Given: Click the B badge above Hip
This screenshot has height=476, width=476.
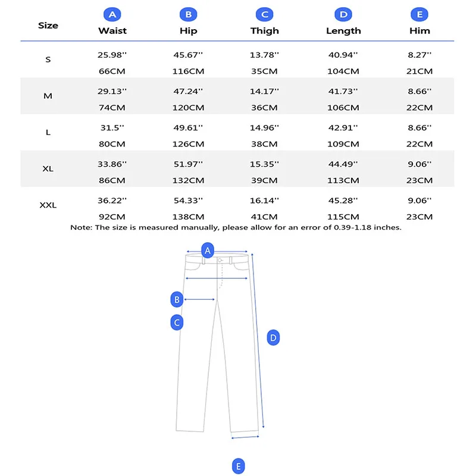Looking at the screenshot, I should pyautogui.click(x=188, y=15).
